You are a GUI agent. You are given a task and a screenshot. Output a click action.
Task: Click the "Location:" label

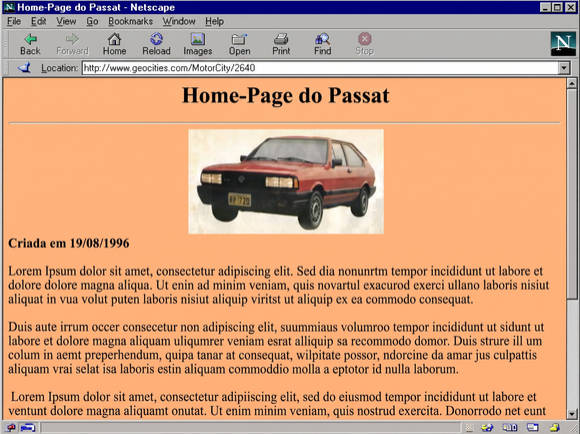pyautogui.click(x=60, y=68)
